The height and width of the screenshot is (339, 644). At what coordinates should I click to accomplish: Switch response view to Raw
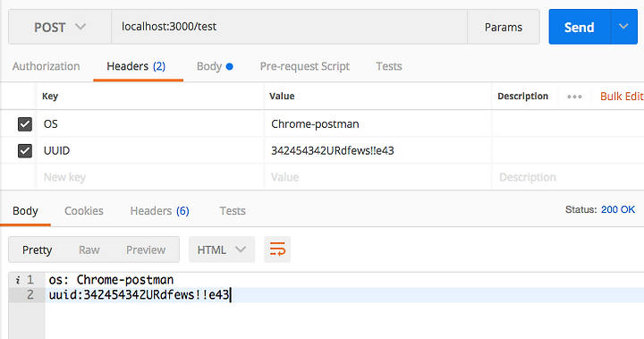point(89,250)
